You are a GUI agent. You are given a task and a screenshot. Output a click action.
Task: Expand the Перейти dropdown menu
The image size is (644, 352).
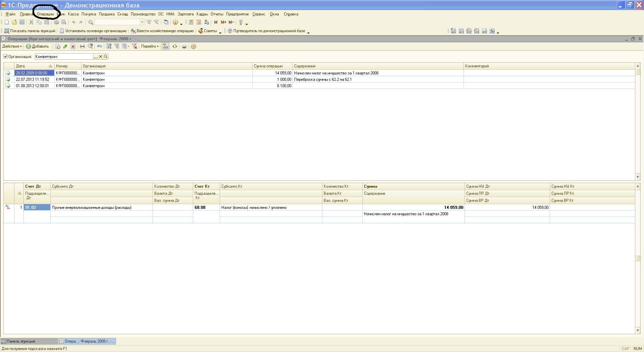(150, 47)
